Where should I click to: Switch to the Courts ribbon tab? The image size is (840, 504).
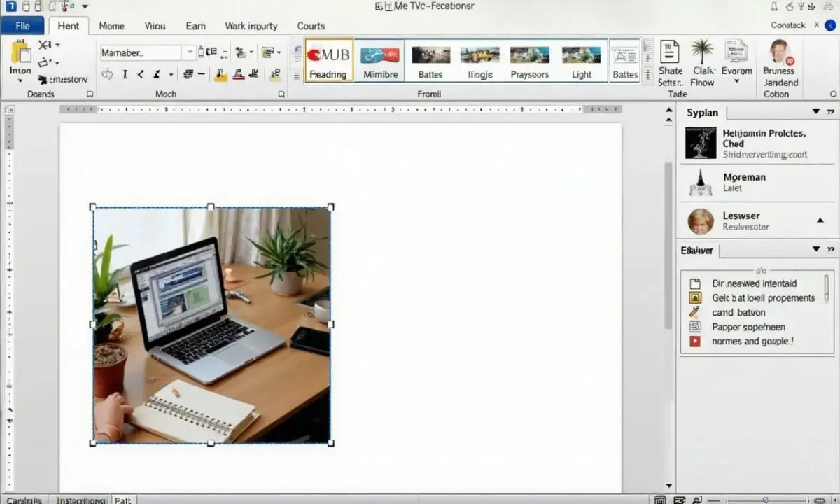[x=310, y=26]
